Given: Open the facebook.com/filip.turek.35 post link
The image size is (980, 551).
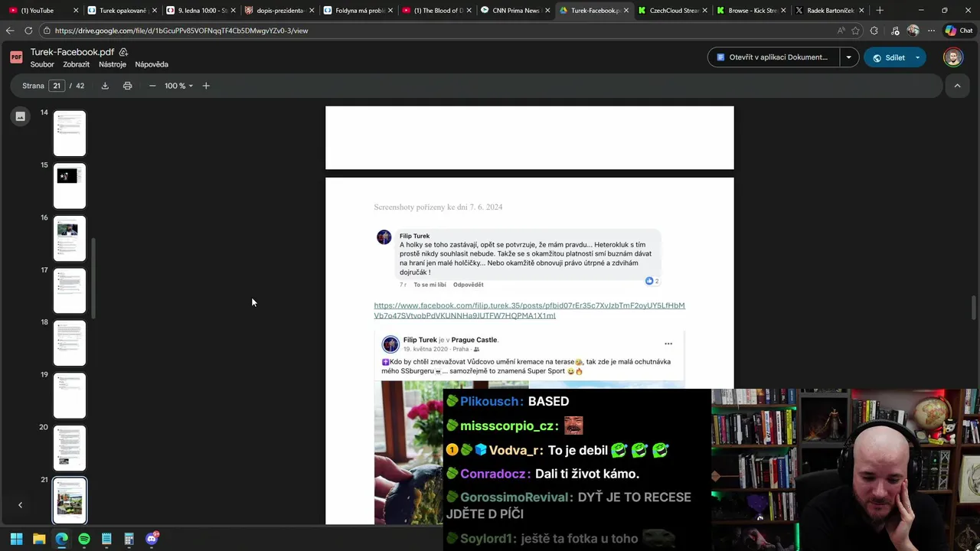Looking at the screenshot, I should tap(529, 310).
